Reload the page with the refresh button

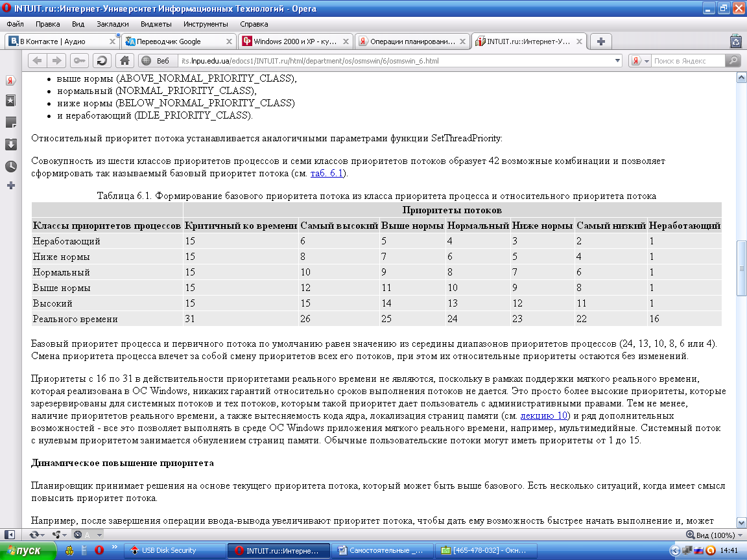pyautogui.click(x=101, y=60)
